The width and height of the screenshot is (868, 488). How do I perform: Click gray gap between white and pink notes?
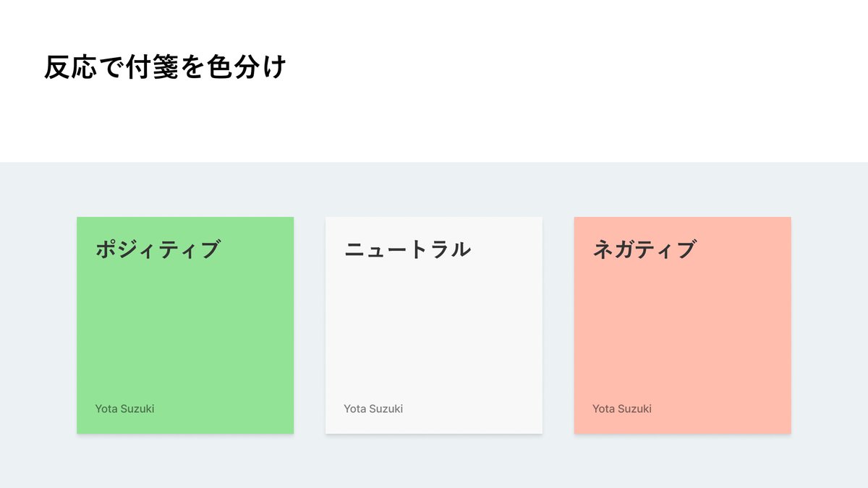click(x=558, y=325)
